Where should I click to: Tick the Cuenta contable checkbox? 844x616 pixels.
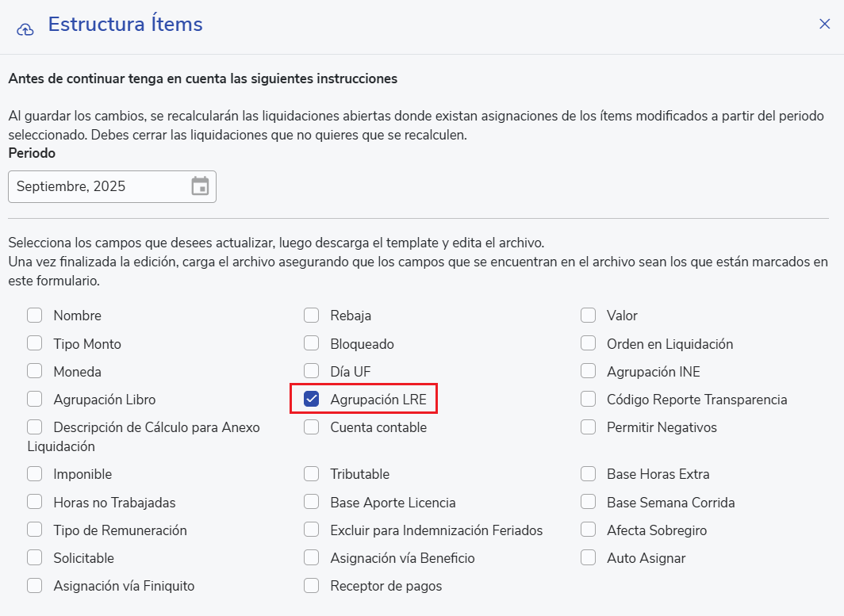click(312, 427)
